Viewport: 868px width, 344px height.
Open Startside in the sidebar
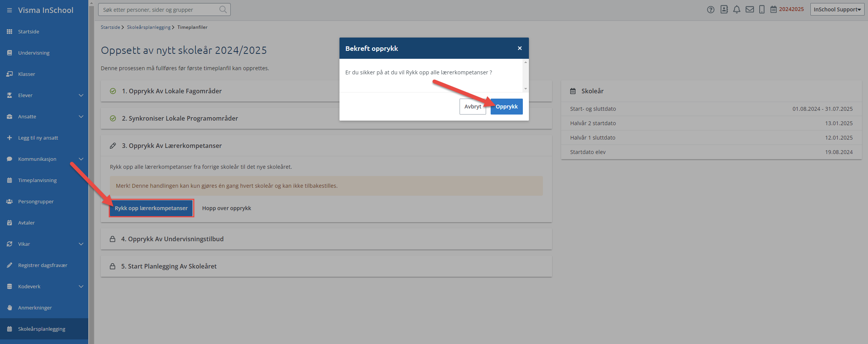[x=44, y=31]
